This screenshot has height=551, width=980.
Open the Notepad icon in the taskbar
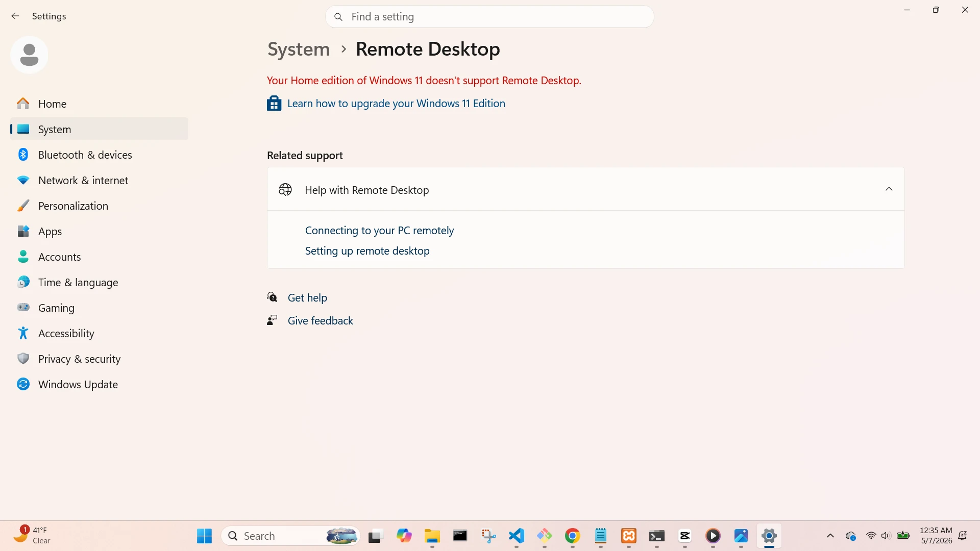click(600, 536)
